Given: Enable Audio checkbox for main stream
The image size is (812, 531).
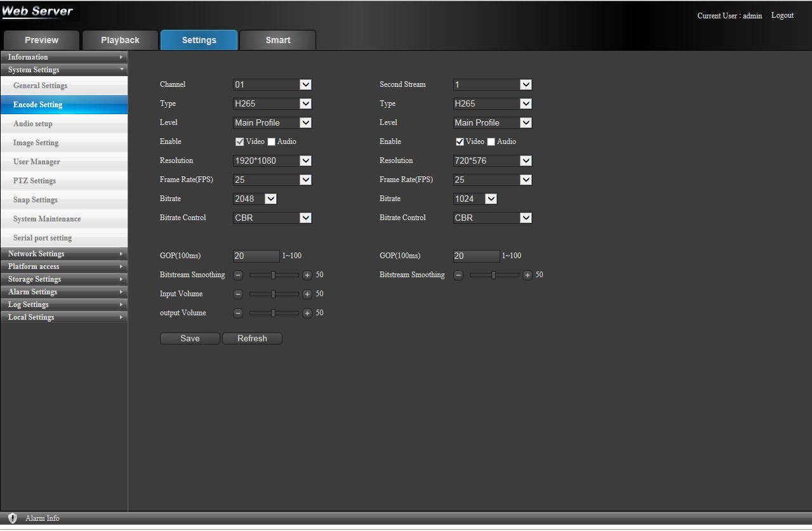Looking at the screenshot, I should pos(272,142).
